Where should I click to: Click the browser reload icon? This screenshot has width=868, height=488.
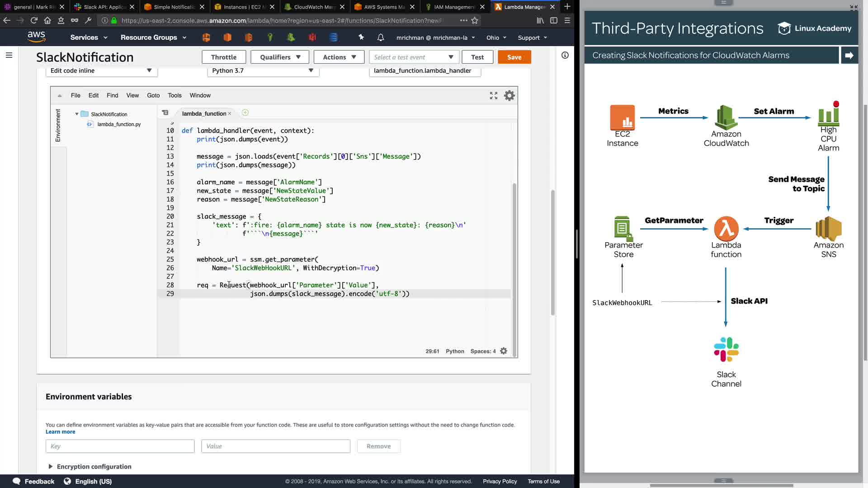(34, 20)
